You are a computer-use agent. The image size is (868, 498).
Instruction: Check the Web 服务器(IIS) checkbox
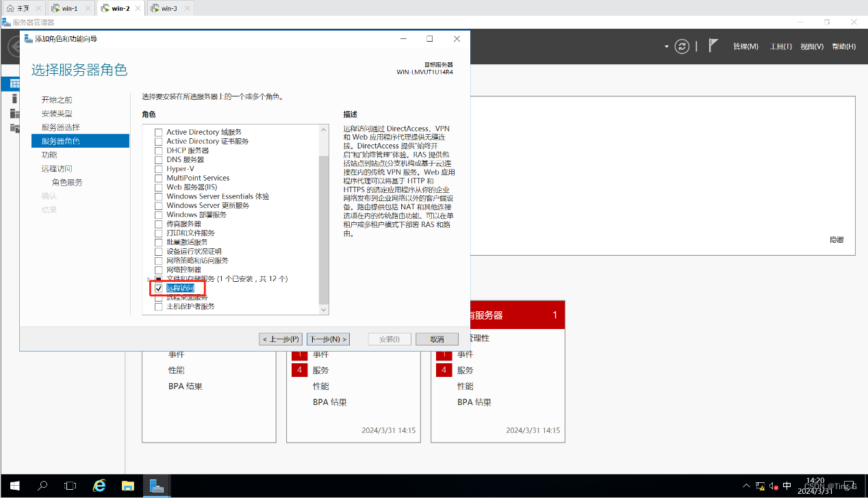point(159,187)
